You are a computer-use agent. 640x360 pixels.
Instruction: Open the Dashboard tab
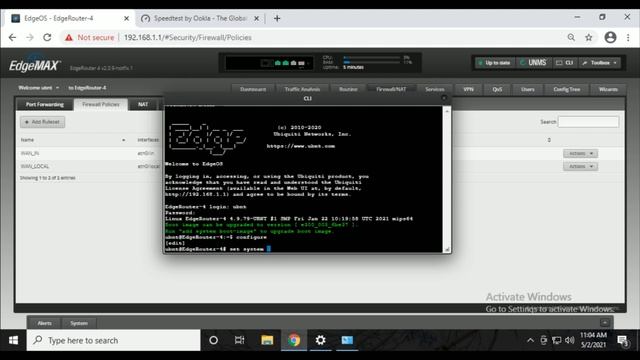[x=253, y=89]
